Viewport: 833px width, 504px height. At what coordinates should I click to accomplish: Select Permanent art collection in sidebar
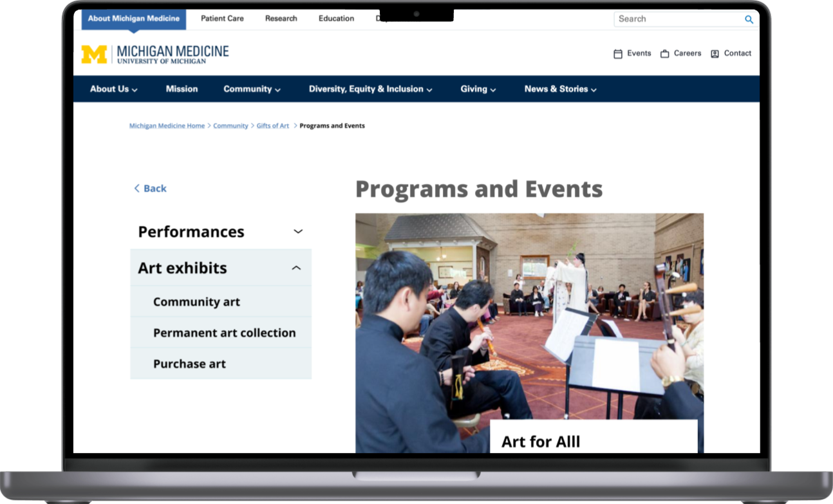pyautogui.click(x=224, y=333)
